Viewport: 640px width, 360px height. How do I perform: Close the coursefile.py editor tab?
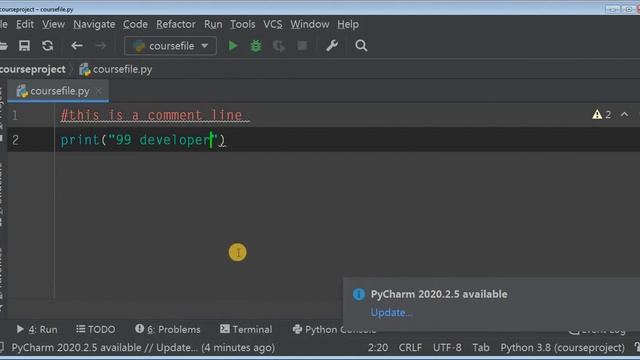tap(99, 91)
